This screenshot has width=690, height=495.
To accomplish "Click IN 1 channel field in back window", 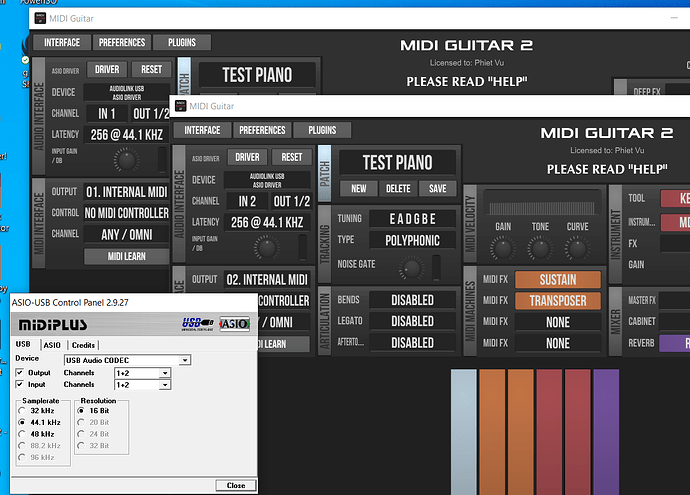I will (x=107, y=114).
